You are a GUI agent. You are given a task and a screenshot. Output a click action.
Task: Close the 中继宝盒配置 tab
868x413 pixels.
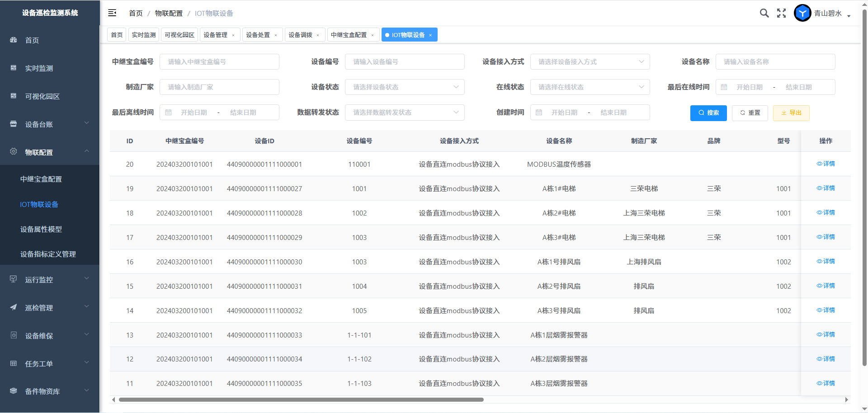tap(373, 35)
